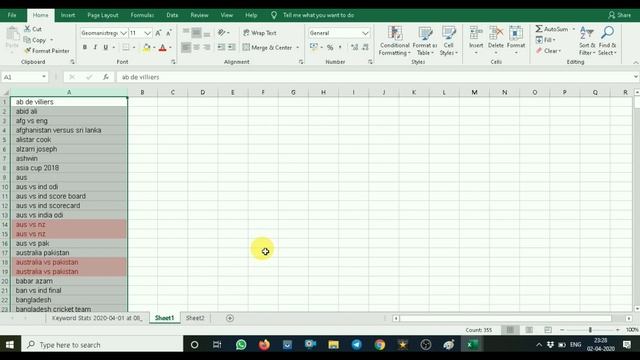This screenshot has width=640, height=360.
Task: Select the Format Painter brush
Action: 27,51
